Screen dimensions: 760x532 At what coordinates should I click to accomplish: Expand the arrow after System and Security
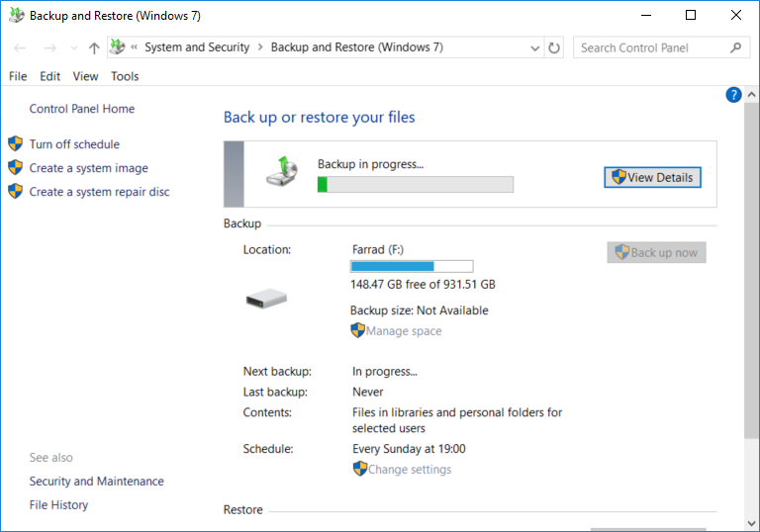pyautogui.click(x=260, y=47)
